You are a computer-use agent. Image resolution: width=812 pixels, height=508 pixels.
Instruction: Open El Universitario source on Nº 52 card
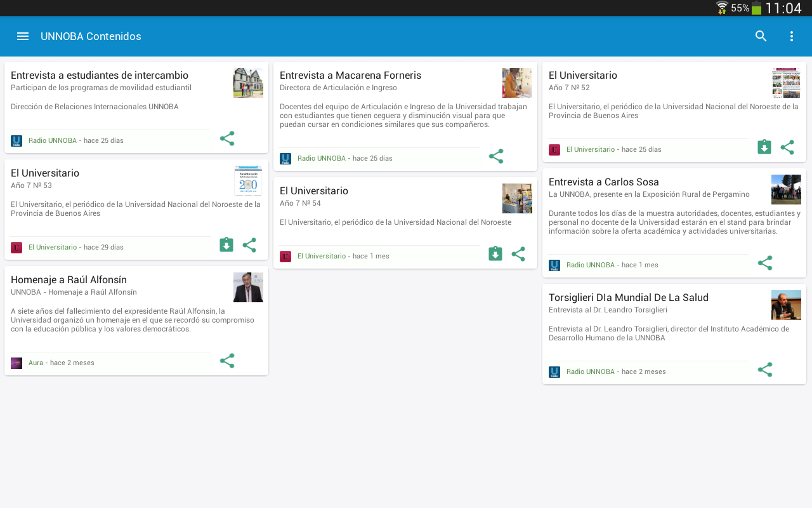591,150
